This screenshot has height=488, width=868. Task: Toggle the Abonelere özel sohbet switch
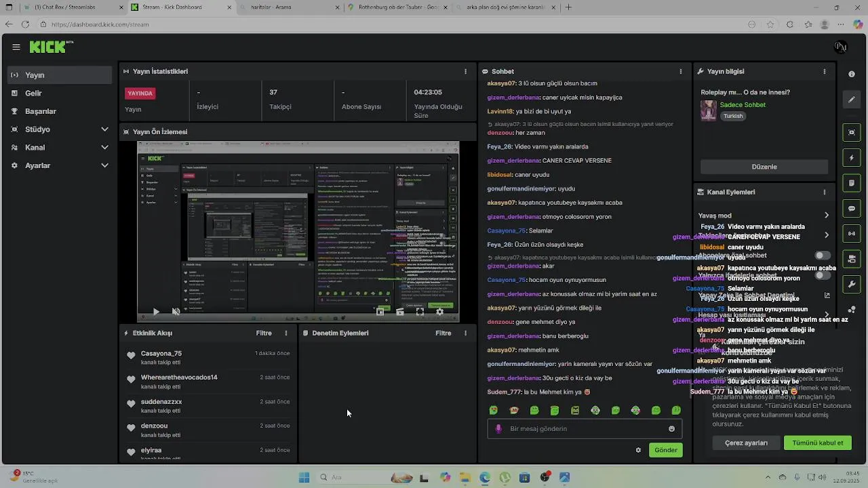click(x=823, y=256)
